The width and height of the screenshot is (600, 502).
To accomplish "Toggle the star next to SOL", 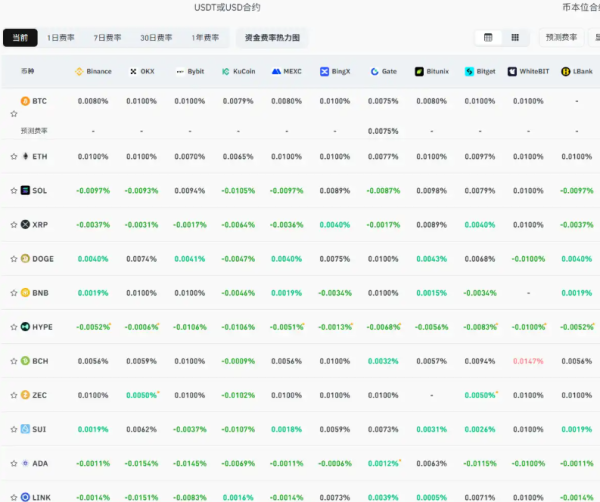I will 14,191.
